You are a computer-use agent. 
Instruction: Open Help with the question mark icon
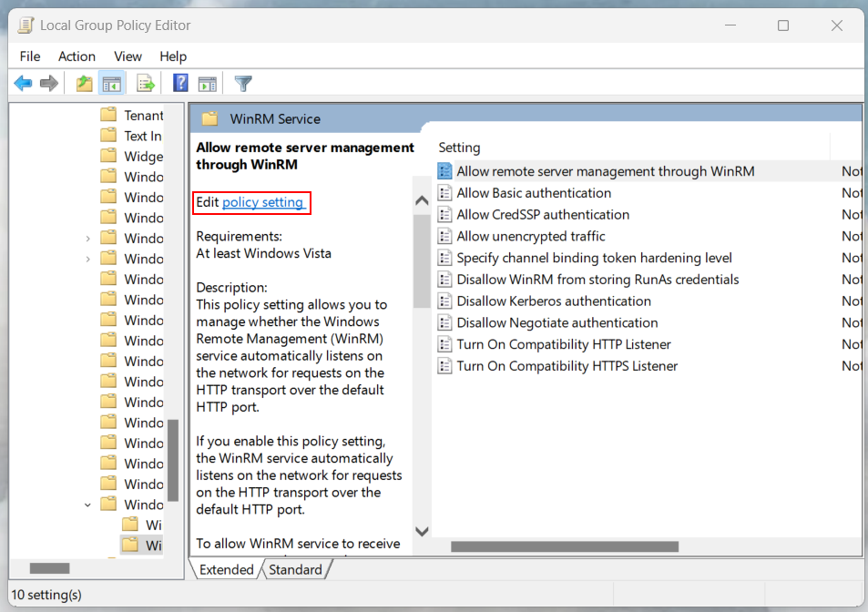pyautogui.click(x=180, y=84)
